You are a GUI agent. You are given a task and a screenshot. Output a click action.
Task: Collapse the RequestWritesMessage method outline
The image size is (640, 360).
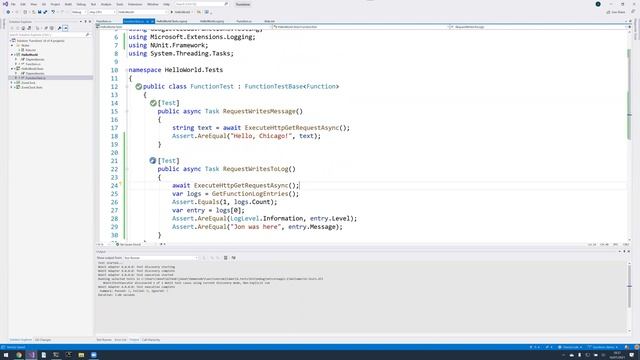point(127,111)
